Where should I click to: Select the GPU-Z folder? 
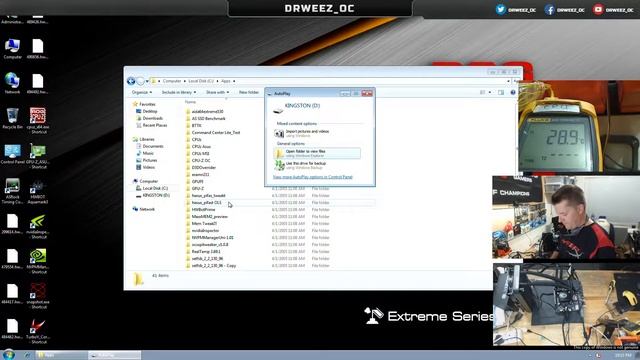(x=198, y=189)
